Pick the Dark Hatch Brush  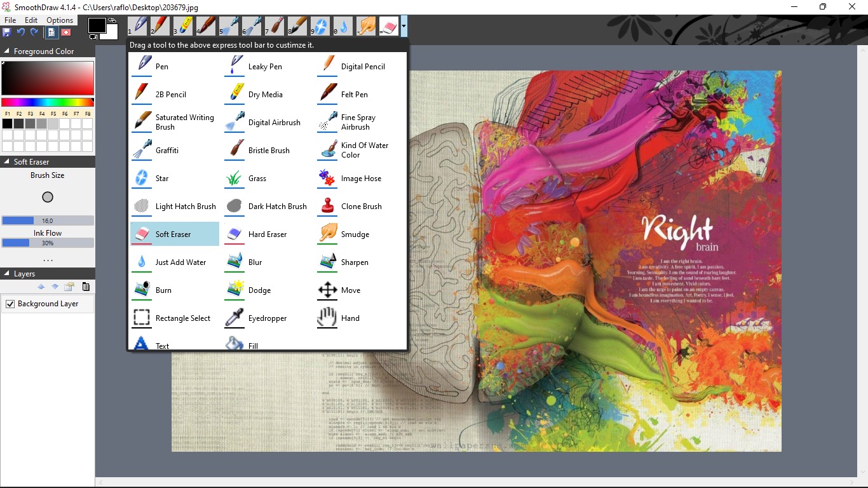click(x=267, y=206)
